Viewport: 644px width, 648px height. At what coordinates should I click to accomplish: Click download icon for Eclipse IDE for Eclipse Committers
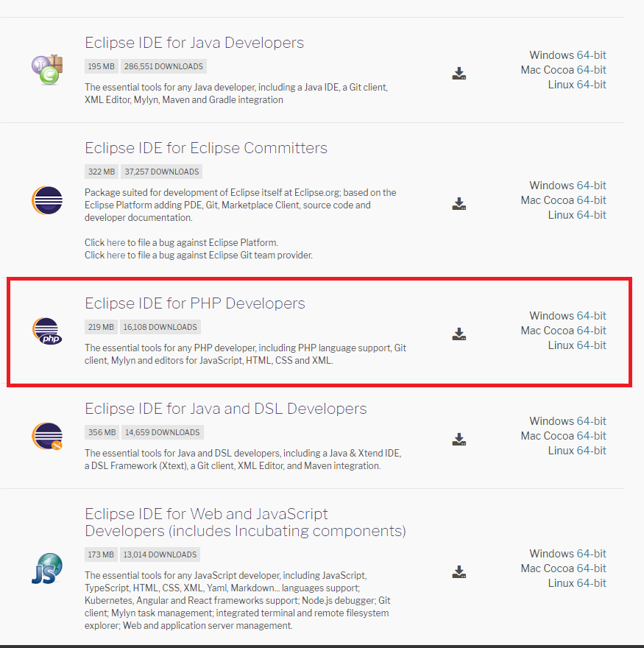(459, 203)
